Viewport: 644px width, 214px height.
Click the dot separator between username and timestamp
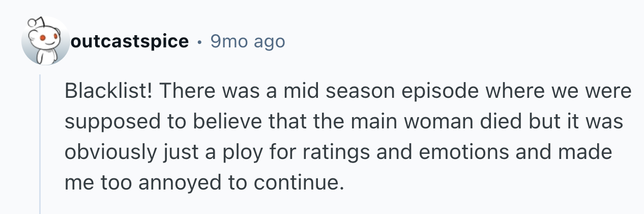(x=199, y=41)
